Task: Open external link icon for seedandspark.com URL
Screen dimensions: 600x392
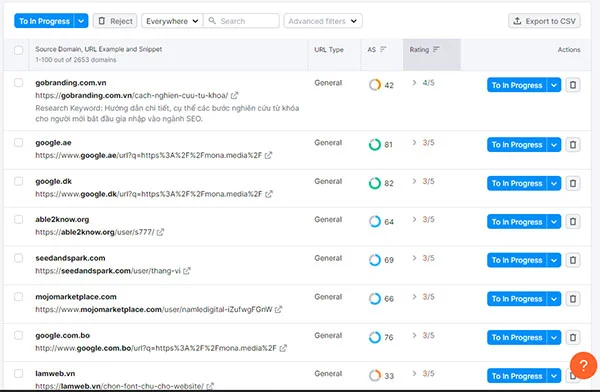Action: point(187,271)
